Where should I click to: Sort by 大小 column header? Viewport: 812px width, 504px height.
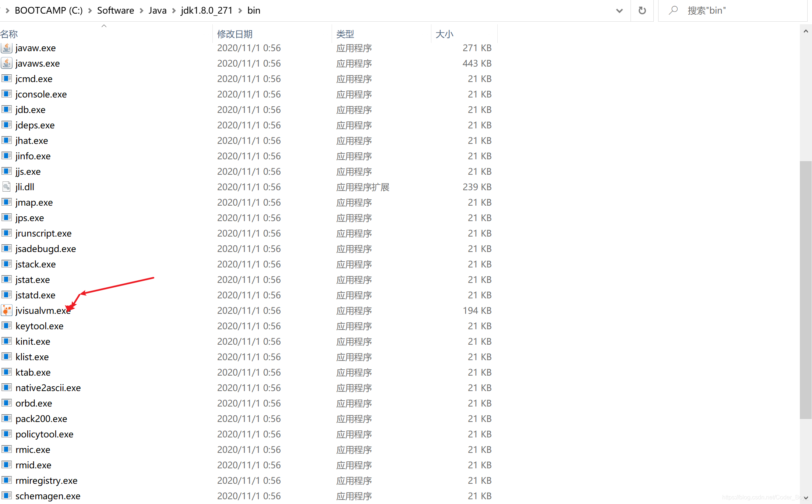click(444, 34)
